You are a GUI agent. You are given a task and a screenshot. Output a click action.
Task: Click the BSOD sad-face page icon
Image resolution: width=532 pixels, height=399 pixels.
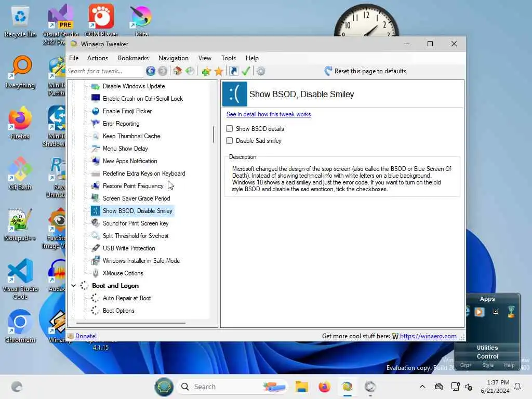(234, 94)
